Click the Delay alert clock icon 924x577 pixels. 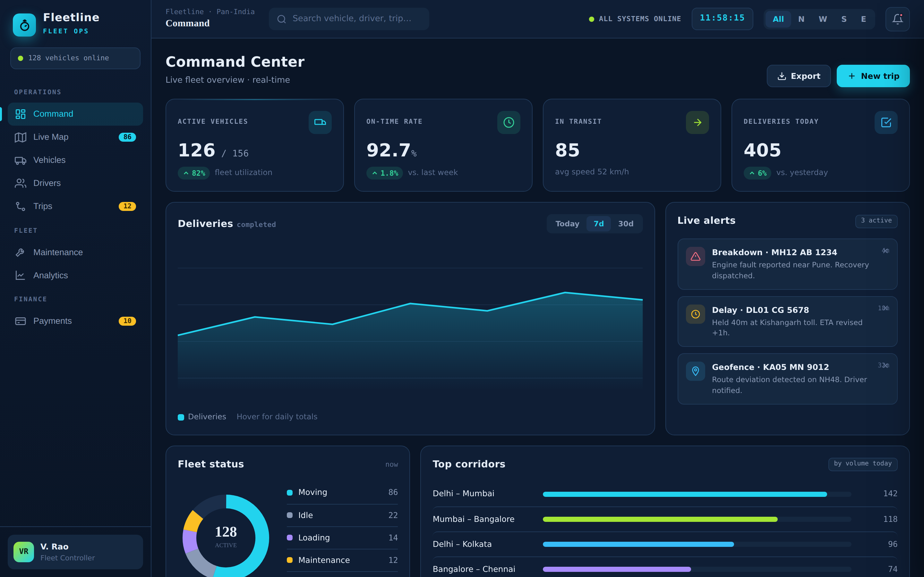(x=695, y=314)
